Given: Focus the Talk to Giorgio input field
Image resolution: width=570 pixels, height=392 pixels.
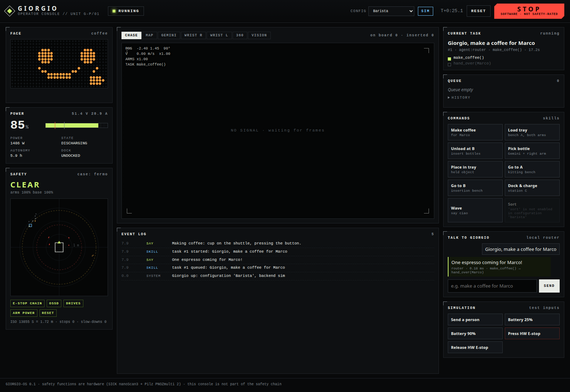Looking at the screenshot, I should click(492, 286).
